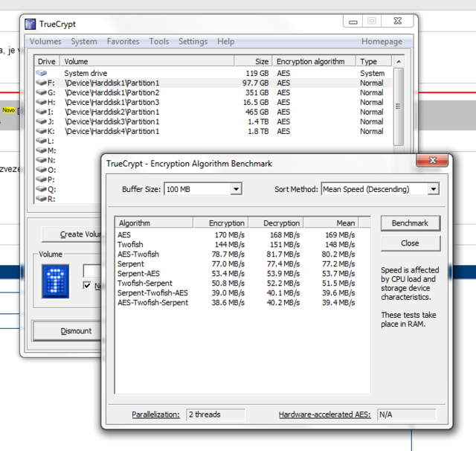Open the Volumes menu
The width and height of the screenshot is (476, 451).
(45, 41)
